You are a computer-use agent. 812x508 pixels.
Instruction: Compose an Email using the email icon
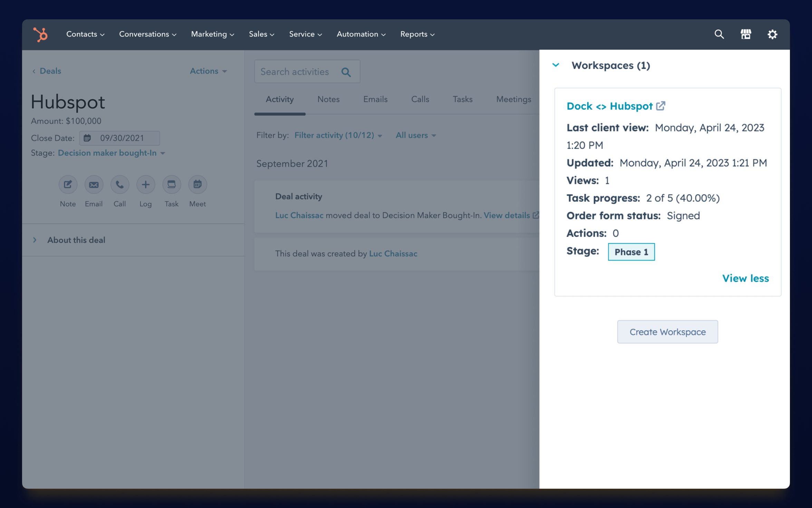94,184
